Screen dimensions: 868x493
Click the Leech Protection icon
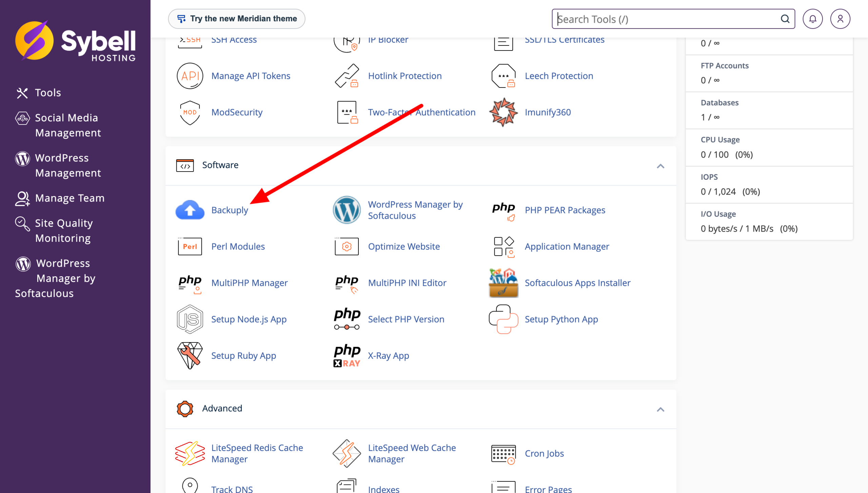(504, 76)
